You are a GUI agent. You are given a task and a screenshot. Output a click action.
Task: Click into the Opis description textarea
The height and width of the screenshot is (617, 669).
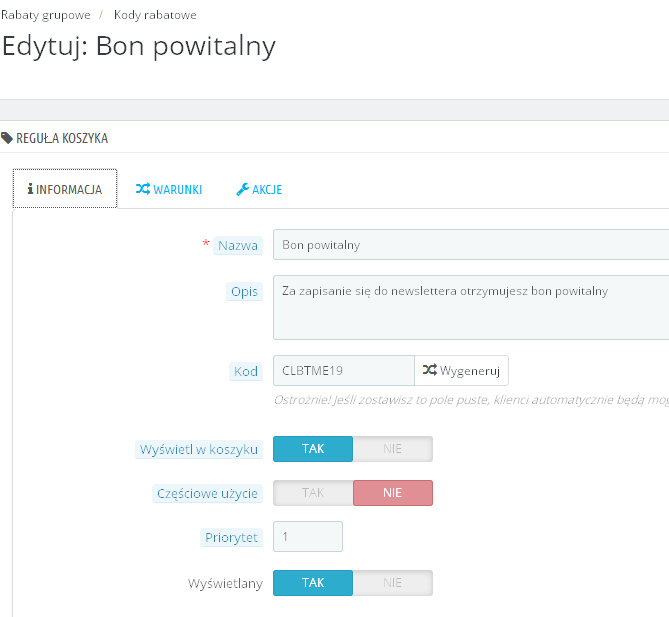471,307
